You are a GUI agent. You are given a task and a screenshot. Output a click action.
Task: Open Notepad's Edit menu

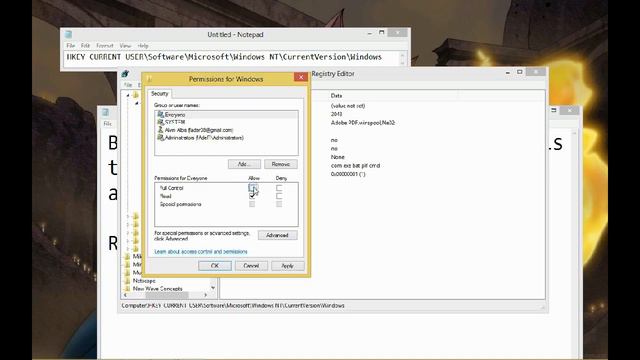pyautogui.click(x=85, y=46)
